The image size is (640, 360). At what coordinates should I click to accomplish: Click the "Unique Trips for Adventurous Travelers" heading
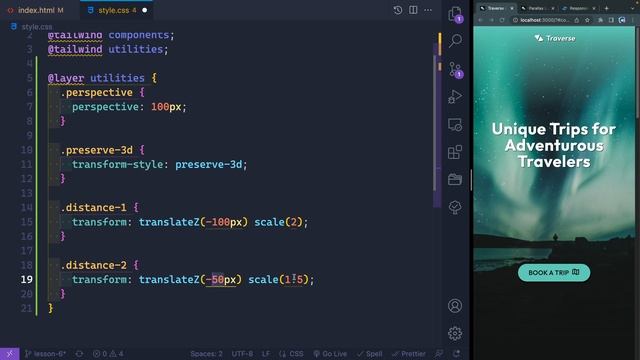tap(554, 145)
